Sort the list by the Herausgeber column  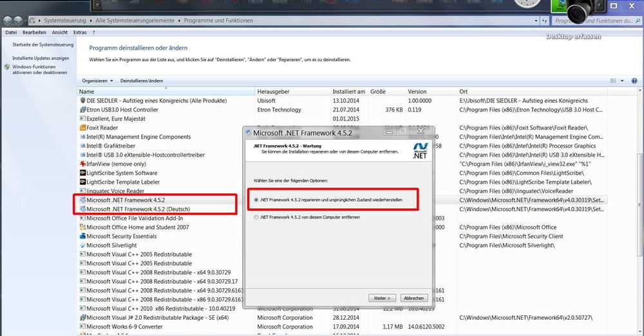coord(273,92)
